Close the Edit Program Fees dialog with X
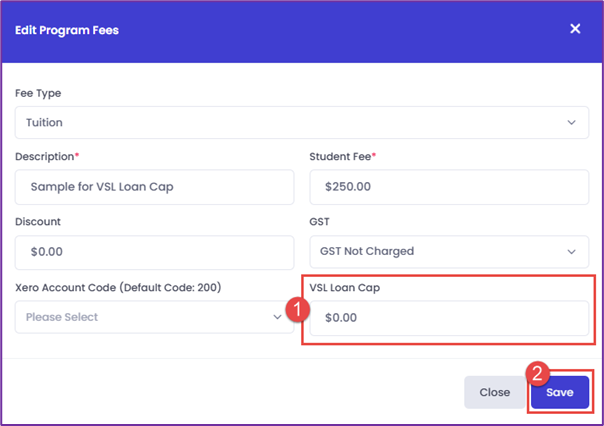Viewport: 604px width, 426px height. [x=575, y=29]
